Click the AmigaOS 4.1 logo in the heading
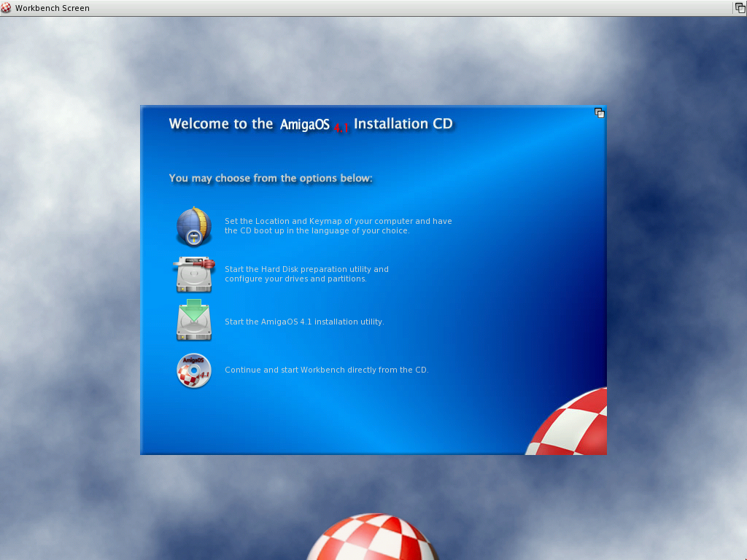747x560 pixels. pyautogui.click(x=314, y=125)
